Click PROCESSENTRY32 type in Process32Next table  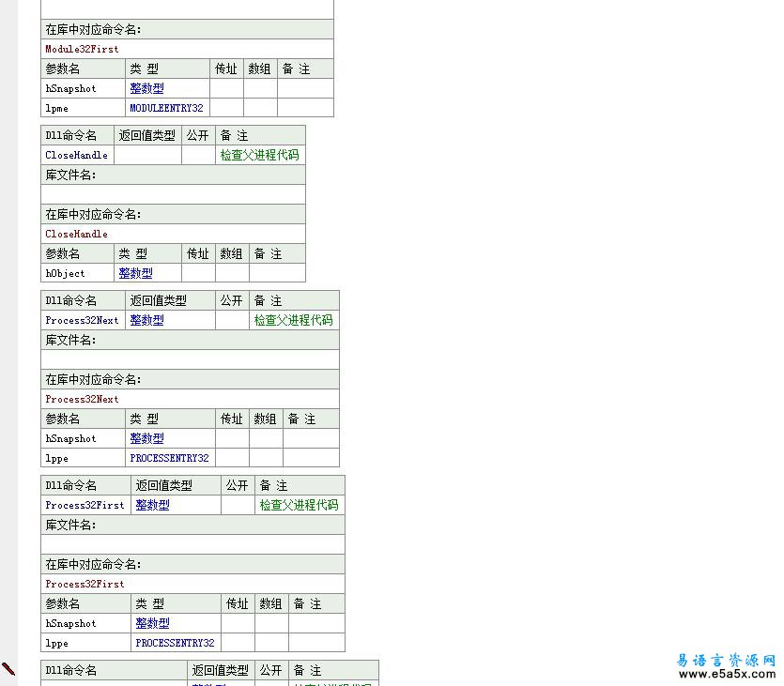point(169,458)
